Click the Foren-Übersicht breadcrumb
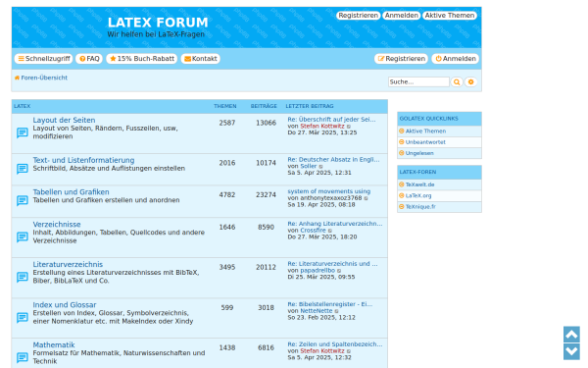This screenshot has width=588, height=368. coord(44,78)
